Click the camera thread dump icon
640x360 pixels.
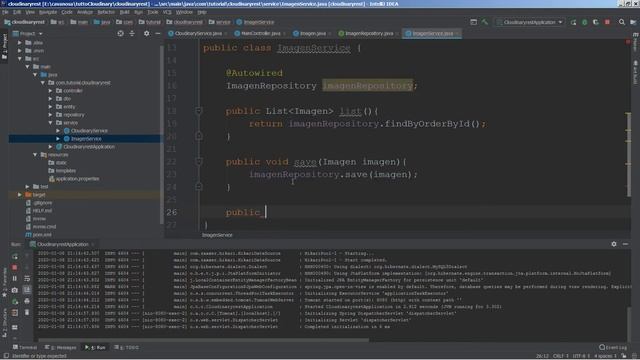coord(15,290)
